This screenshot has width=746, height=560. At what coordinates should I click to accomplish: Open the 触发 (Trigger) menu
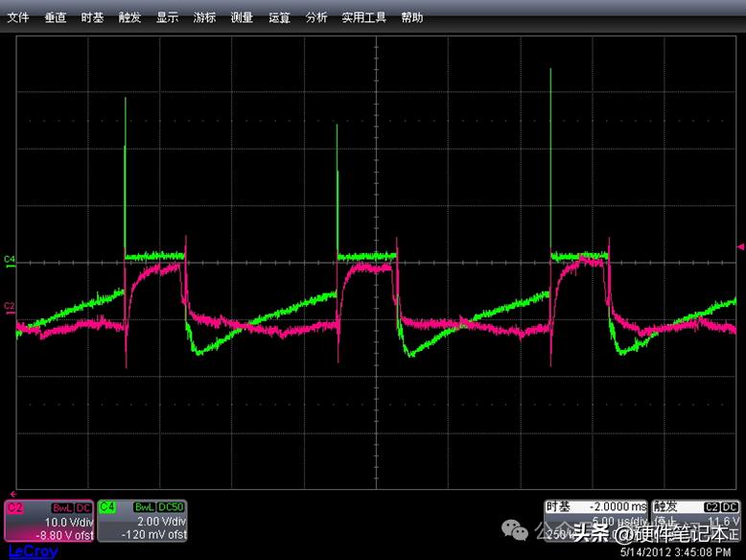[129, 17]
